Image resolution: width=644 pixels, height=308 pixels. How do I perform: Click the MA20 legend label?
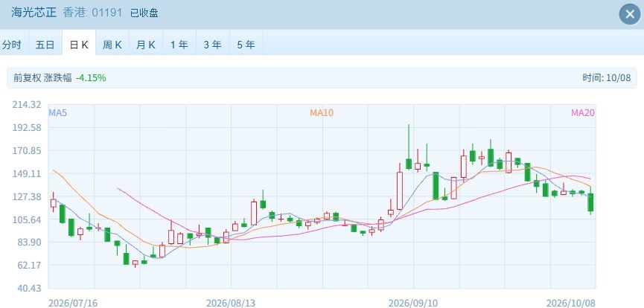click(x=583, y=112)
